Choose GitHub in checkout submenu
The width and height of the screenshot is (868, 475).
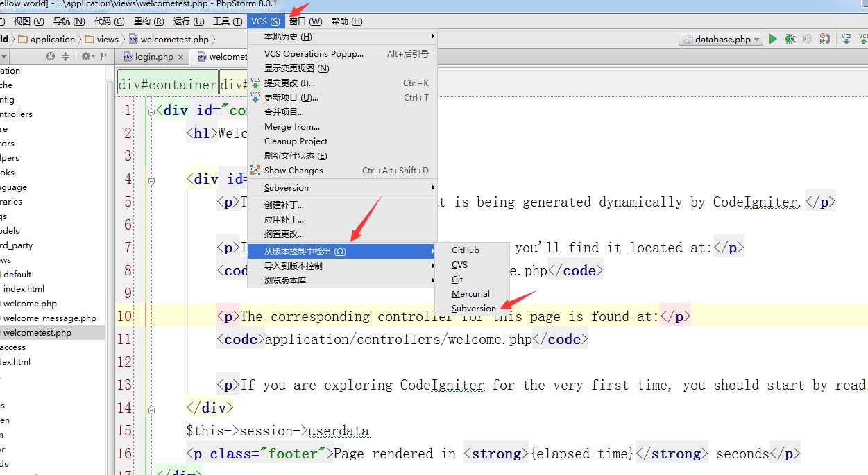pos(472,250)
